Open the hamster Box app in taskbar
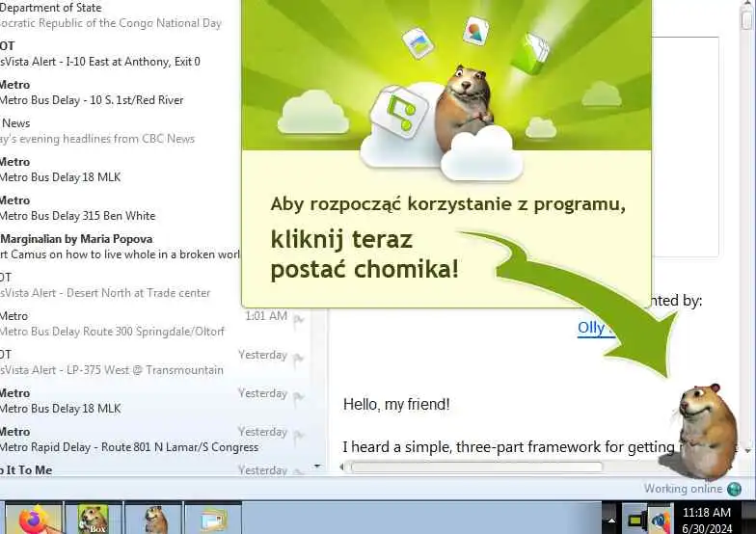The image size is (756, 534). pyautogui.click(x=94, y=519)
